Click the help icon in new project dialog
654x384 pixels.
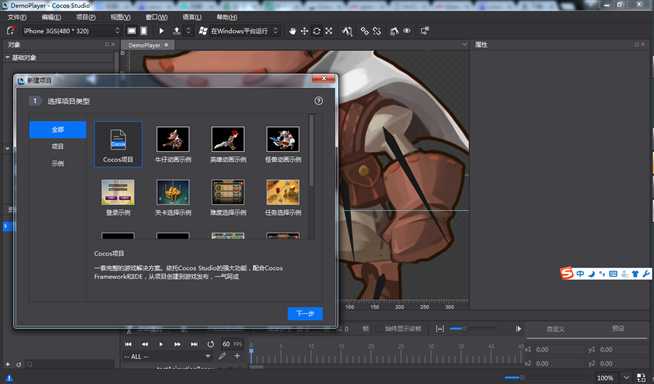coord(318,101)
